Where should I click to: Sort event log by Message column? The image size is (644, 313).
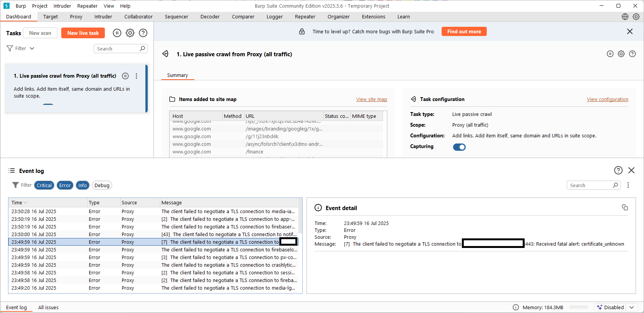[x=229, y=202]
